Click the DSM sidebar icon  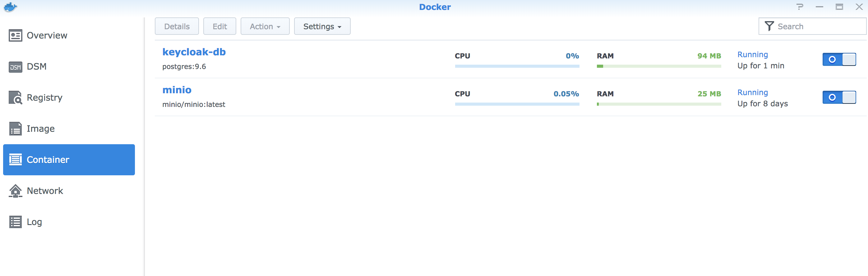[x=15, y=67]
